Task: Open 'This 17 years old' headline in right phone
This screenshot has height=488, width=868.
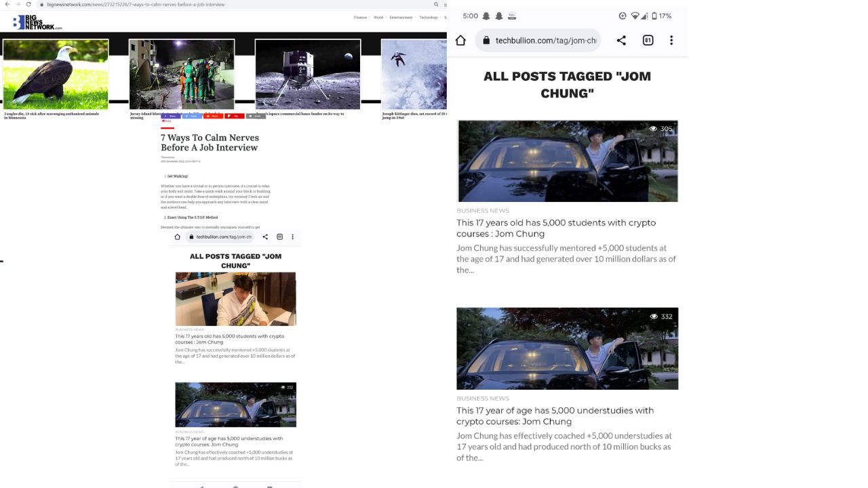Action: (556, 228)
